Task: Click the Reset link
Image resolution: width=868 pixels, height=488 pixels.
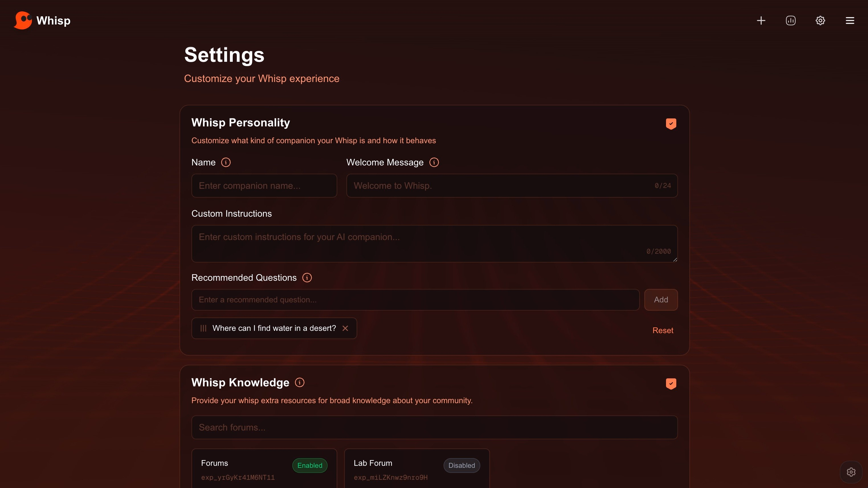Action: (663, 330)
